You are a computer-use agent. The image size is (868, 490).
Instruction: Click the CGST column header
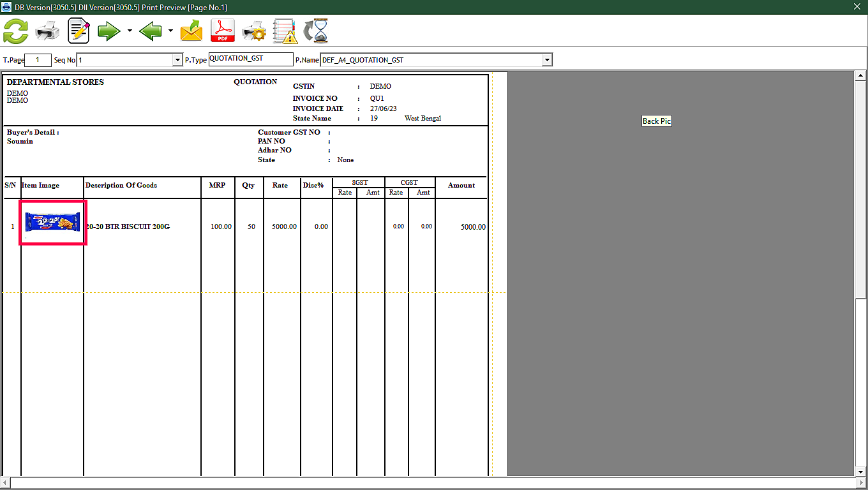(409, 182)
